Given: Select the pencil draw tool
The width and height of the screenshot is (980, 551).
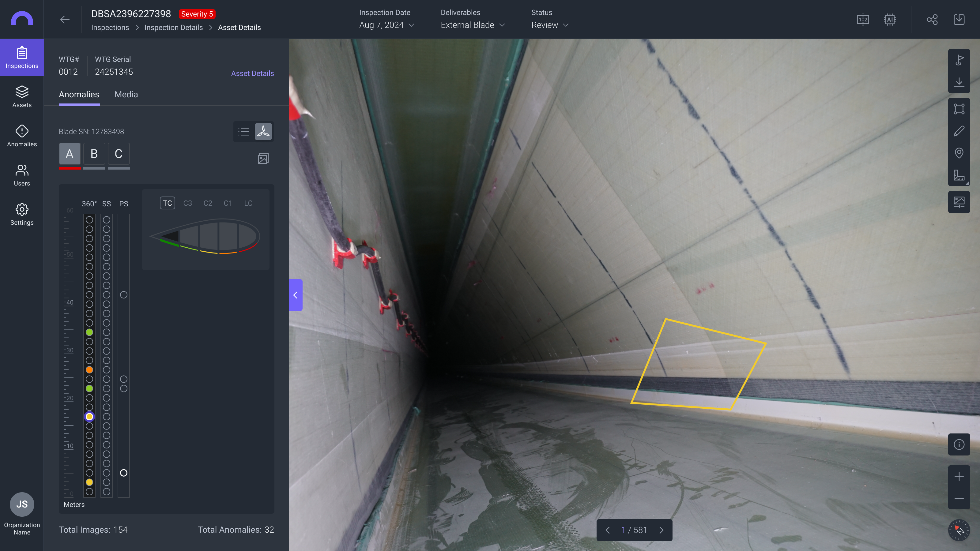Looking at the screenshot, I should click(959, 131).
